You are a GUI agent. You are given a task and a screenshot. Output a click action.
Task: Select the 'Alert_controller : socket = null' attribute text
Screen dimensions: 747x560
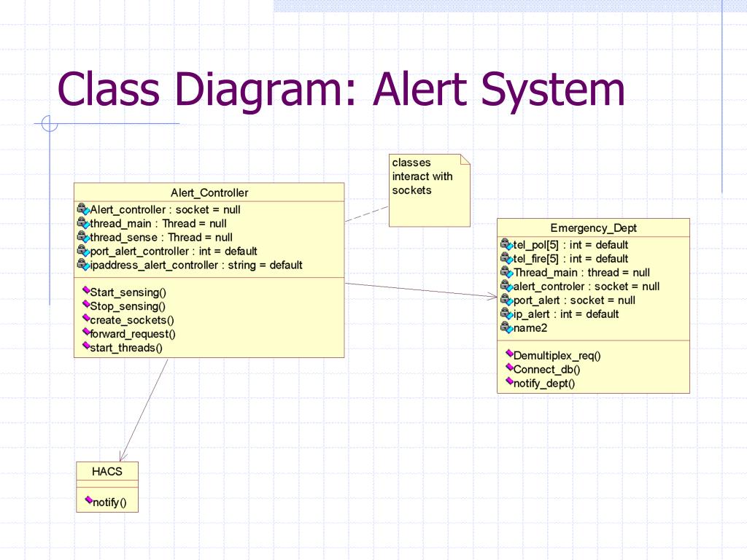click(166, 209)
